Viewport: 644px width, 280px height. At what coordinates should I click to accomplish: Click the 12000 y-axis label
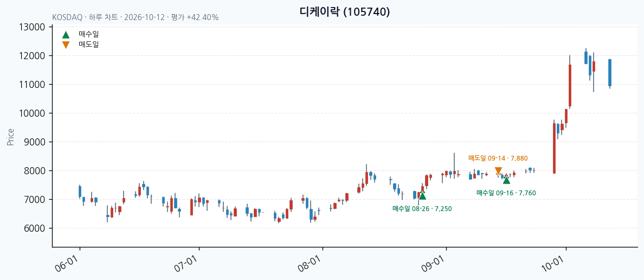[32, 56]
